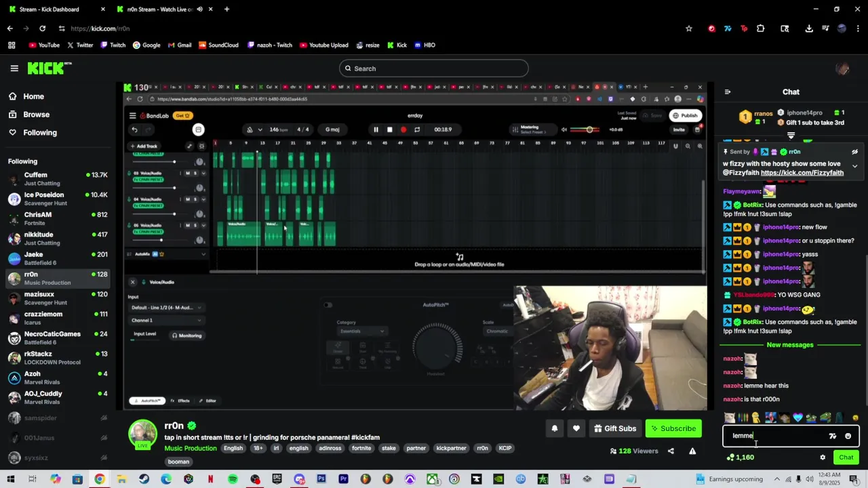Expand the AutoMix row chevron

pyautogui.click(x=203, y=254)
